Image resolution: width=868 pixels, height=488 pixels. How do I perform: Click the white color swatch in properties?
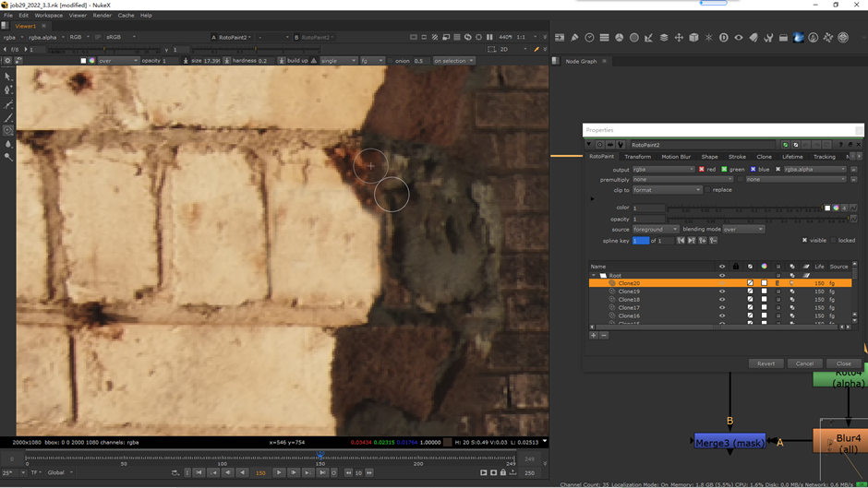[827, 208]
